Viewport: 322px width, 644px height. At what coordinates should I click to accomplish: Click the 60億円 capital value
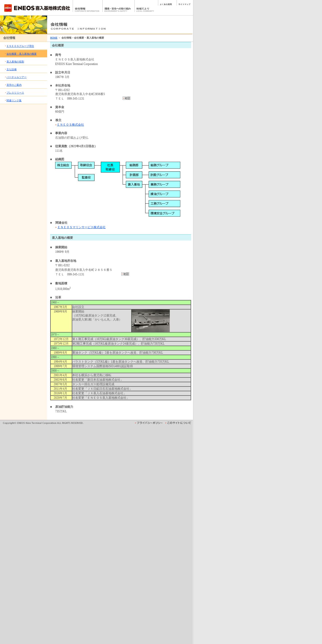(60, 112)
